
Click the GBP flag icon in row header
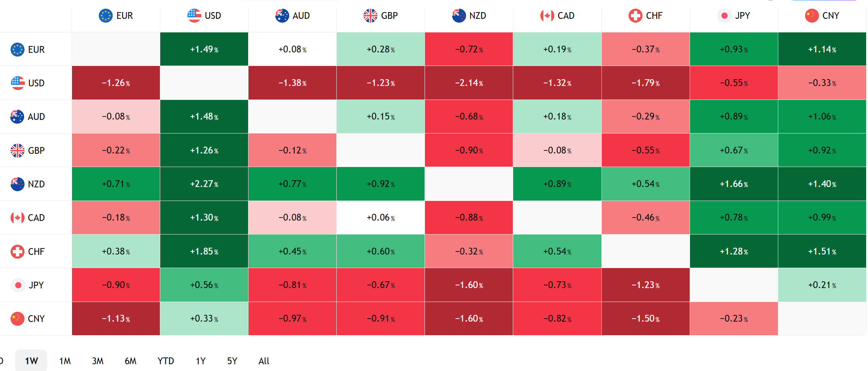[x=17, y=150]
